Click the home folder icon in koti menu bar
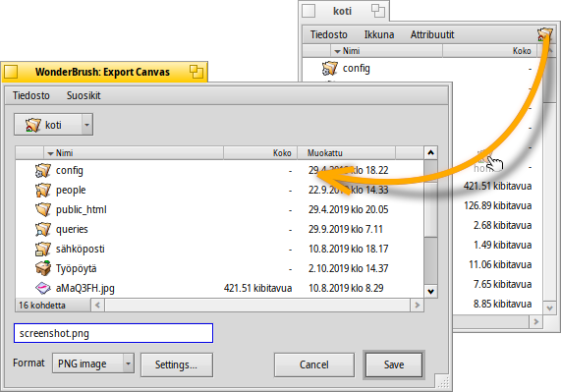Viewport: 561px width, 392px height. tap(544, 34)
